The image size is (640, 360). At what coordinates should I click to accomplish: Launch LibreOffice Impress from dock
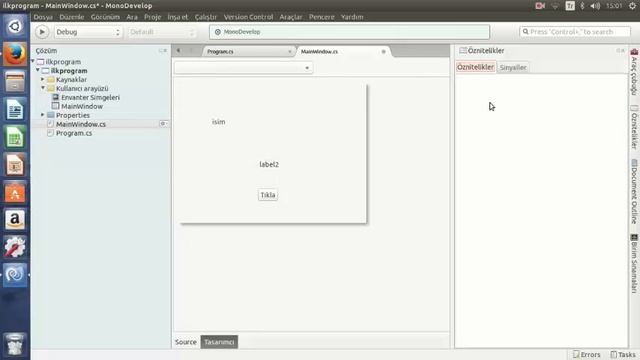[15, 164]
